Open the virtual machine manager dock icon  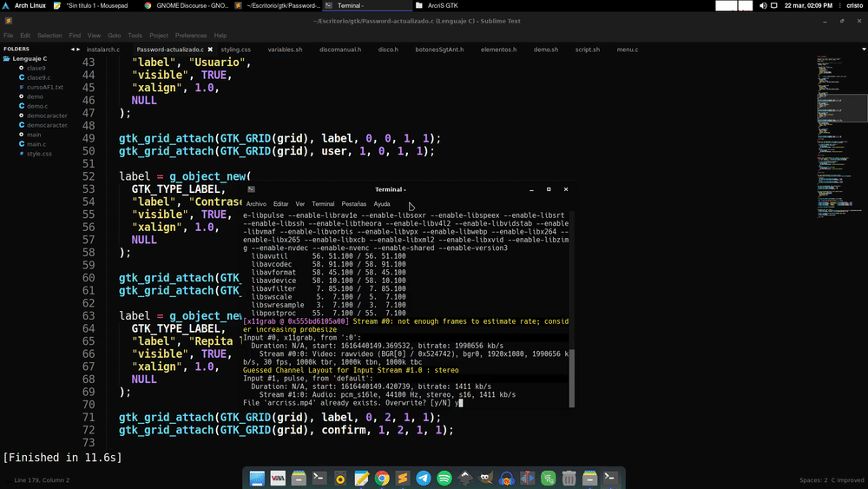point(278,478)
